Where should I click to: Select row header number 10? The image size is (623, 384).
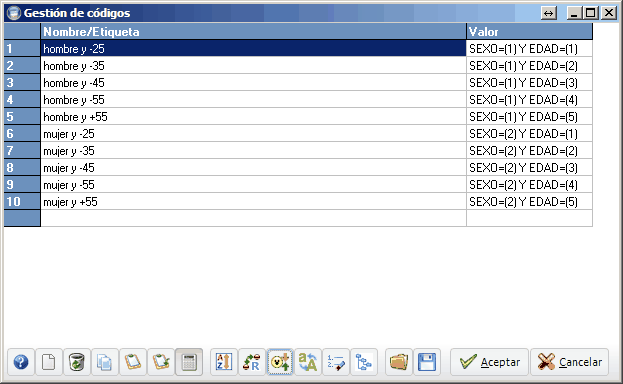click(22, 202)
